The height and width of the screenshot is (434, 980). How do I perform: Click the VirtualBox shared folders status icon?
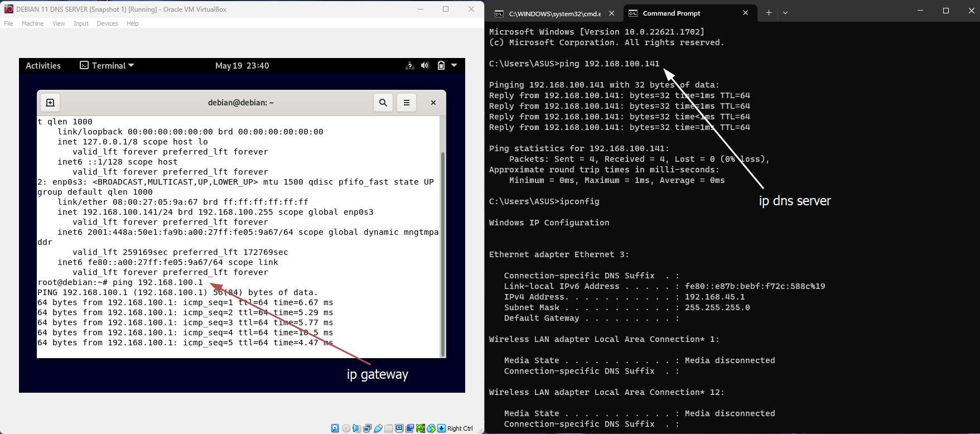[389, 428]
